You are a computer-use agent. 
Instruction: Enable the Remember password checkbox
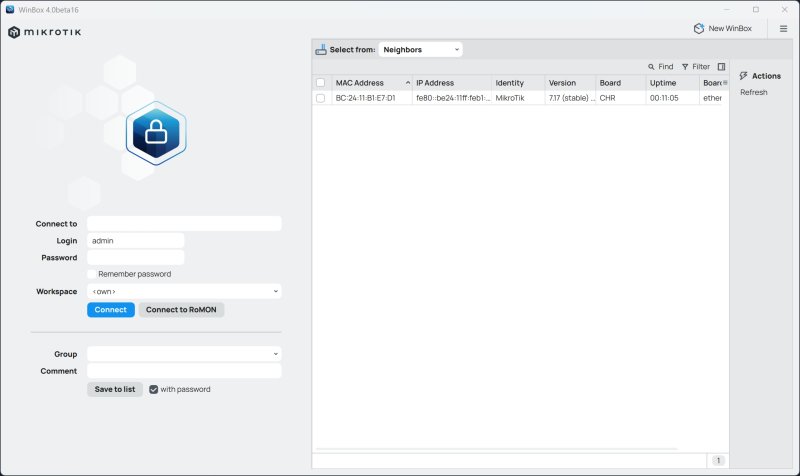point(91,274)
